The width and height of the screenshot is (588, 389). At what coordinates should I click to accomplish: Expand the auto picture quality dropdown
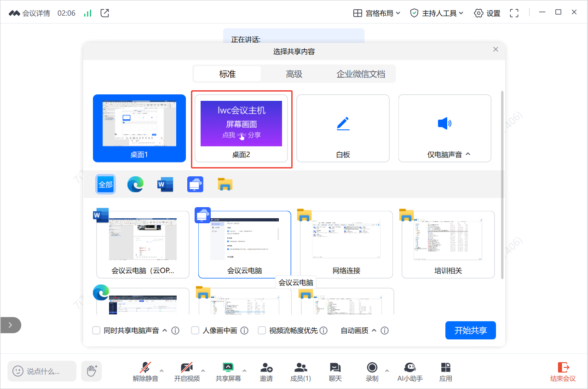click(374, 331)
